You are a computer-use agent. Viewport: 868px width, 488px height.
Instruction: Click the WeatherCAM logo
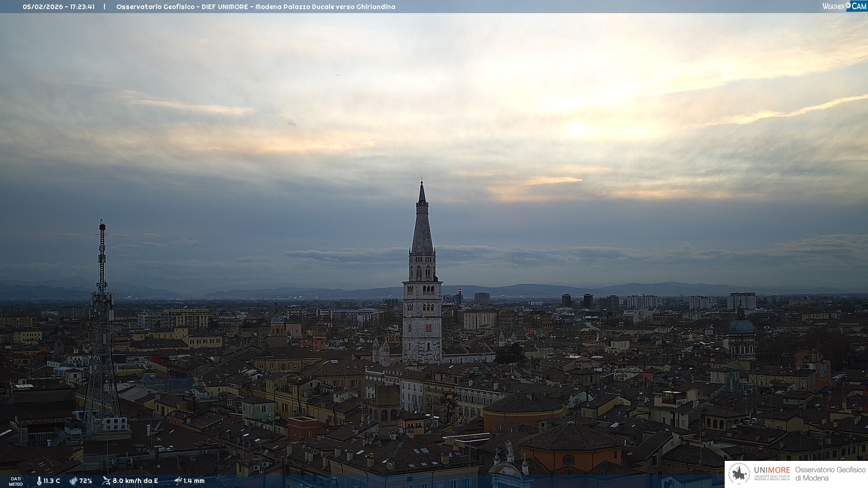coord(844,6)
